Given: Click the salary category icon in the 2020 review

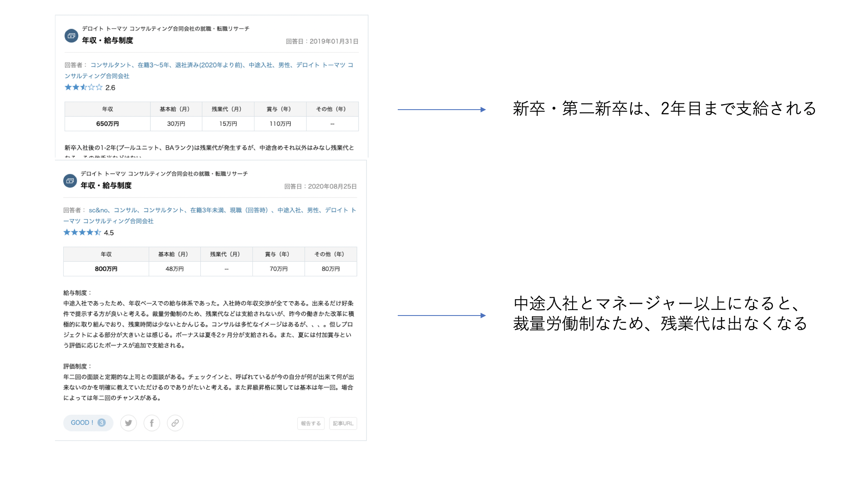Looking at the screenshot, I should point(70,181).
